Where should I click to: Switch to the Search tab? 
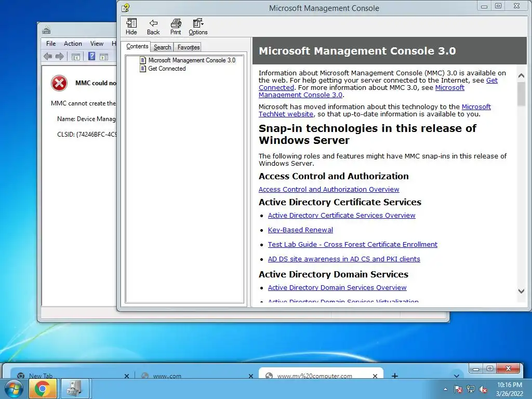pyautogui.click(x=162, y=47)
